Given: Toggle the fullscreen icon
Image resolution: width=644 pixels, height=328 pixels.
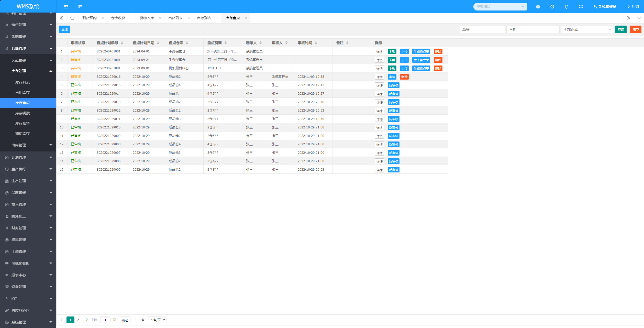Looking at the screenshot, I should (x=581, y=7).
